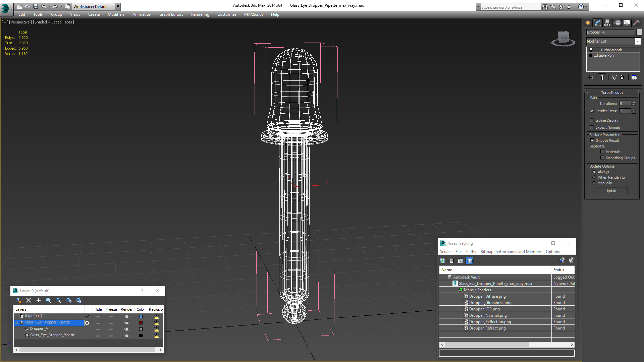Click Refresh icon in Asset Tracking

point(442,261)
